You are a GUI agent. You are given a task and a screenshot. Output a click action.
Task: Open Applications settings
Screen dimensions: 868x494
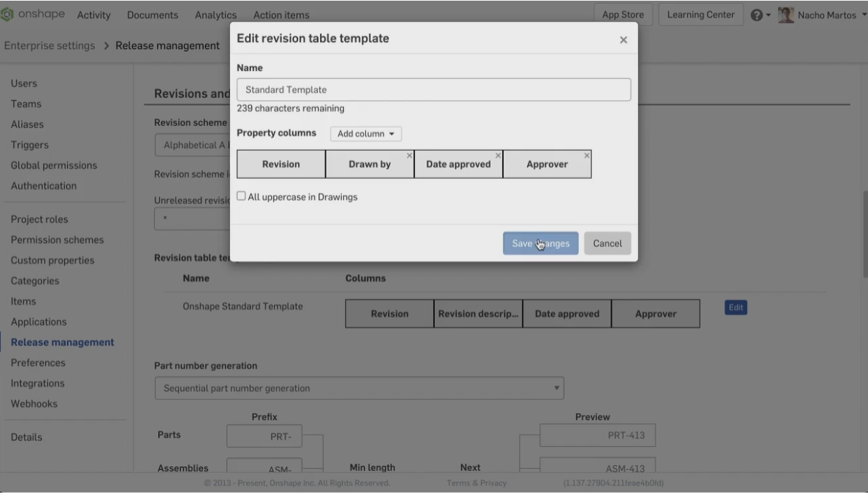[39, 322]
